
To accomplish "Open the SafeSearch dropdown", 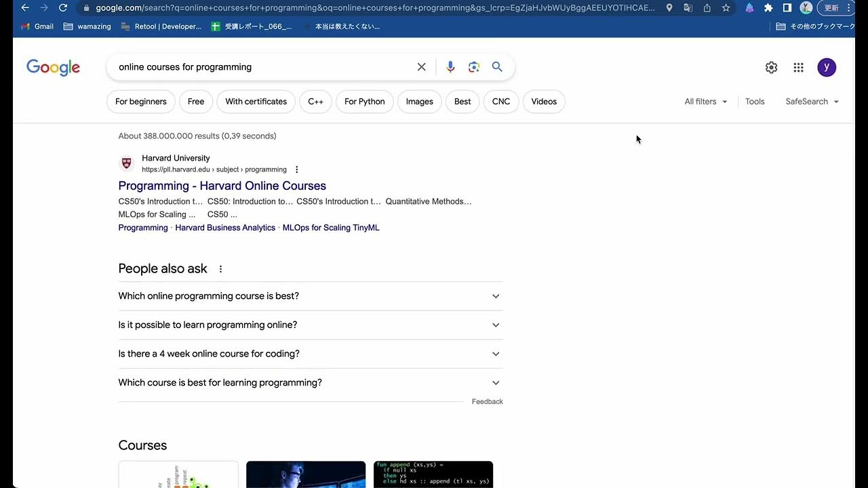I will [x=812, y=102].
